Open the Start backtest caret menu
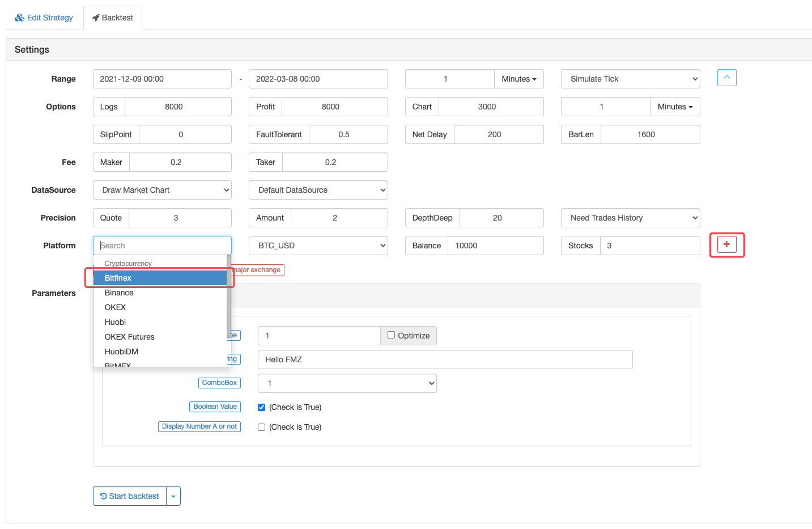Image resolution: width=812 pixels, height=529 pixels. 173,496
